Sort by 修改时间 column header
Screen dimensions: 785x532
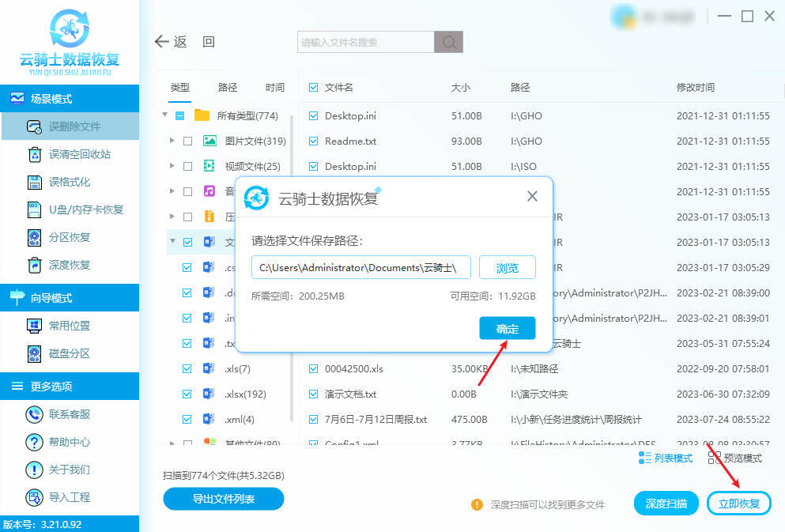696,88
